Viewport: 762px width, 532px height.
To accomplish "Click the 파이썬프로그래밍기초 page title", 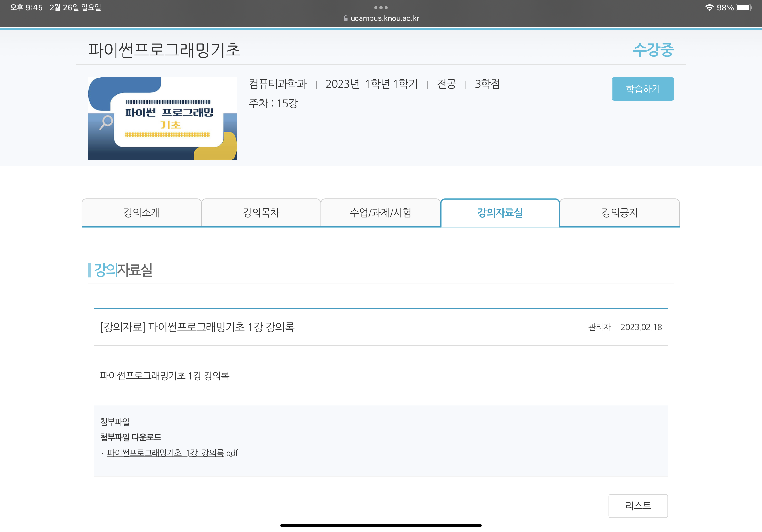I will 164,50.
